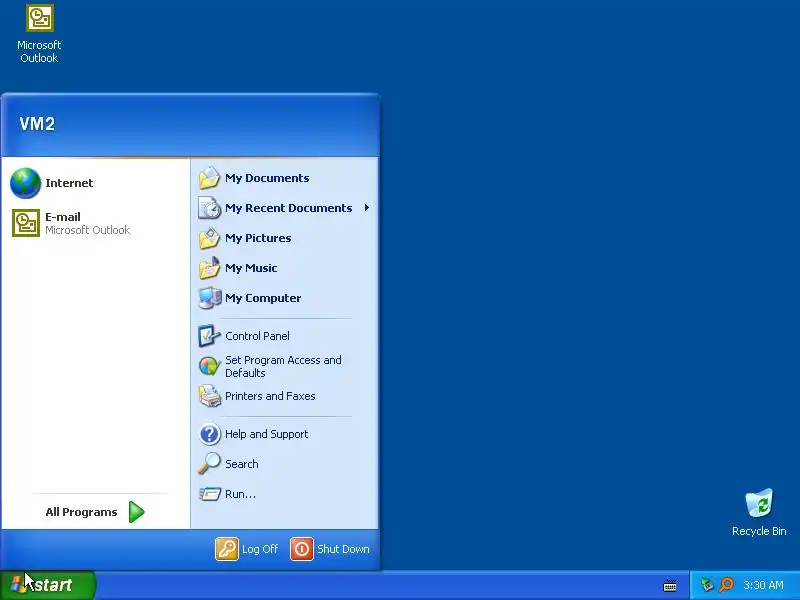800x600 pixels.
Task: Click the Windows flag on the start button
Action: 17,585
